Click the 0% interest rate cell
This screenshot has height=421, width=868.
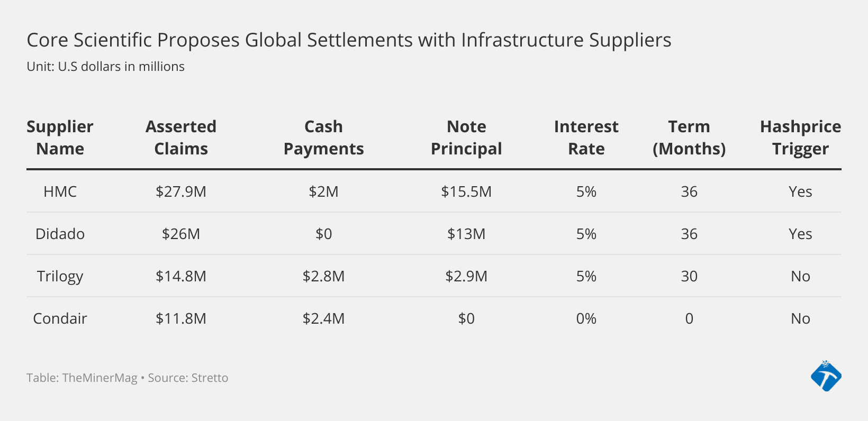(586, 318)
